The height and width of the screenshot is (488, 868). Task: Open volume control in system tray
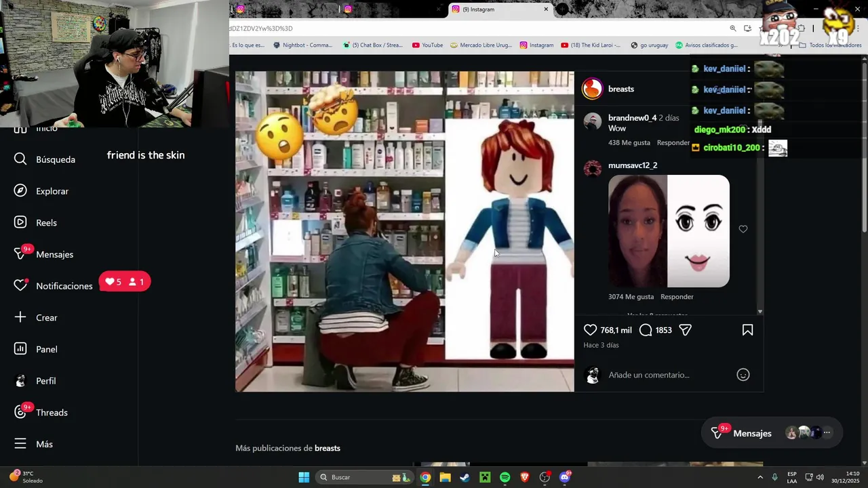820,477
